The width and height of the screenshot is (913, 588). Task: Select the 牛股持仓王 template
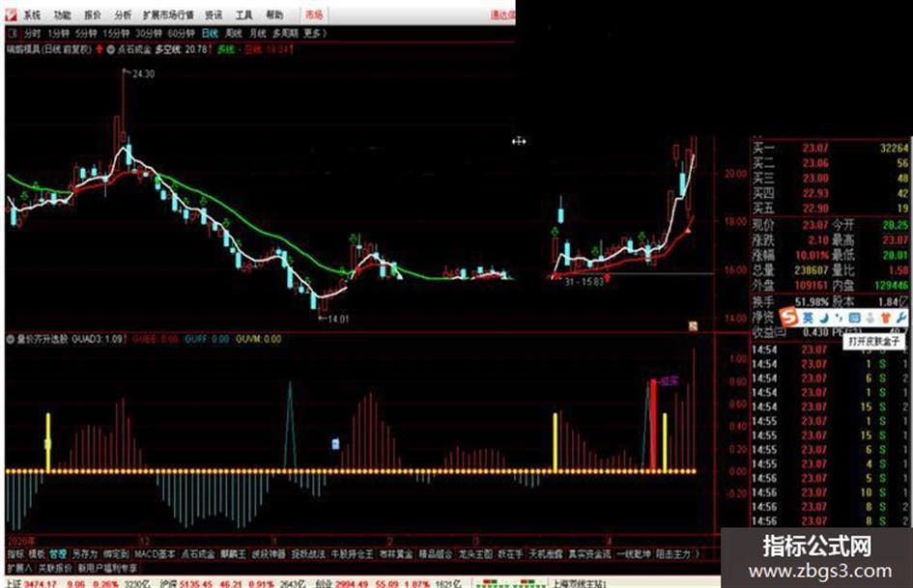[352, 553]
